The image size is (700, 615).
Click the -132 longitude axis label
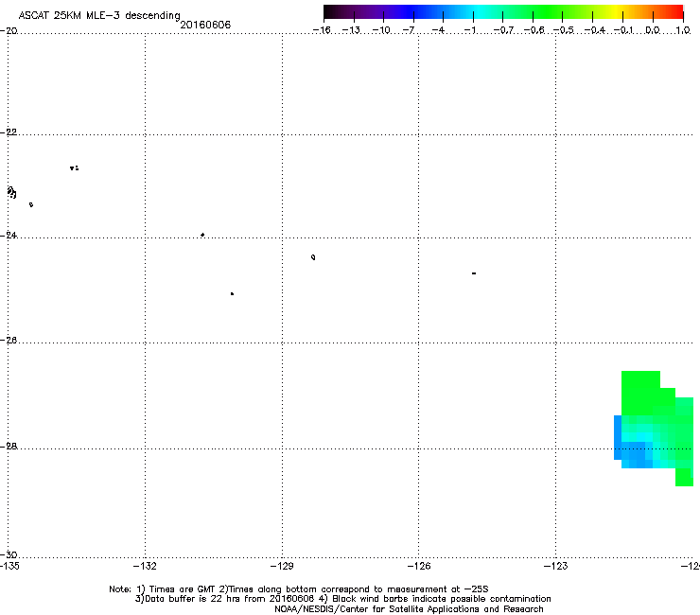point(145,566)
